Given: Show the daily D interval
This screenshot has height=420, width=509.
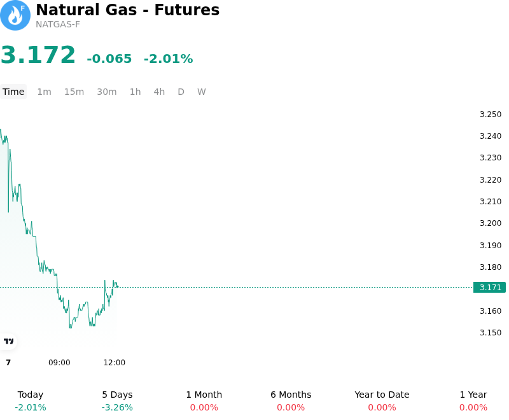Looking at the screenshot, I should tap(181, 92).
